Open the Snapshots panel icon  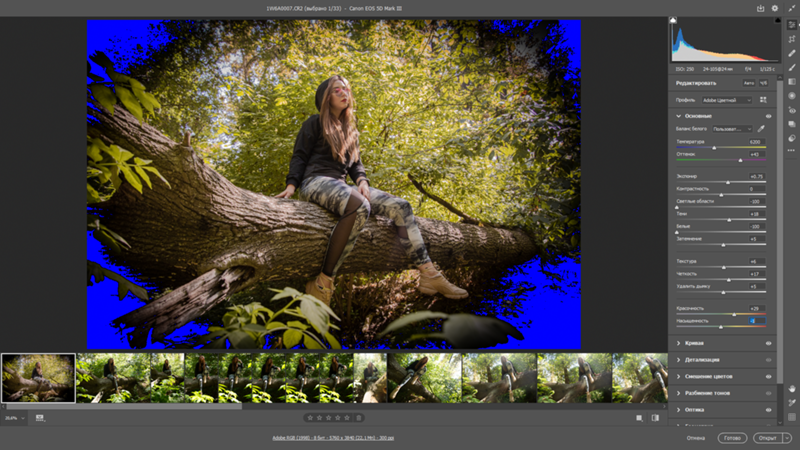[x=791, y=124]
